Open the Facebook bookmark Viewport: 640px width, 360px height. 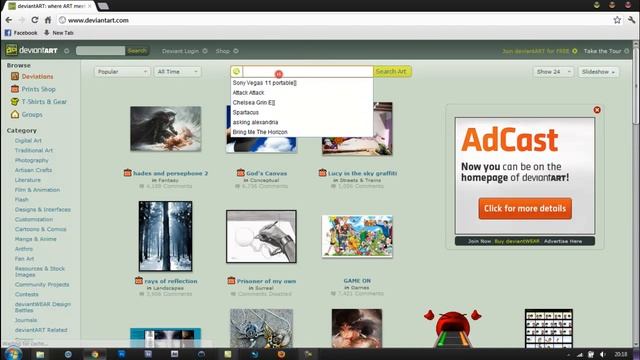coord(21,33)
